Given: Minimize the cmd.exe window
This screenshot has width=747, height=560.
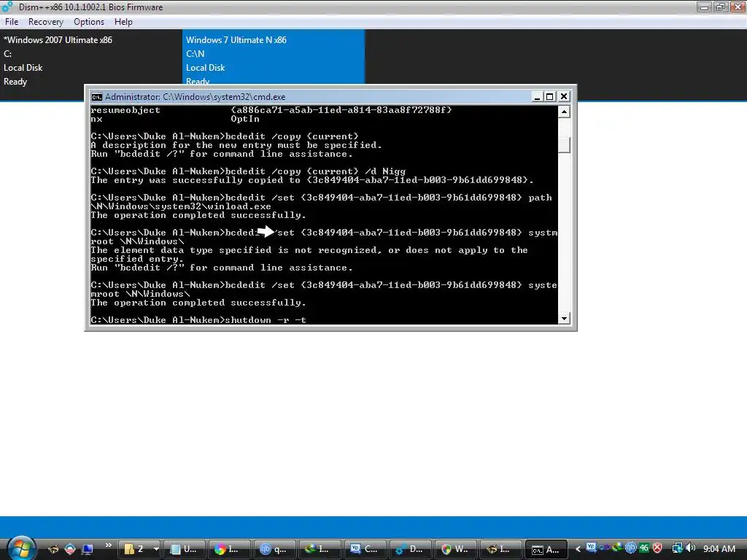Looking at the screenshot, I should 537,97.
